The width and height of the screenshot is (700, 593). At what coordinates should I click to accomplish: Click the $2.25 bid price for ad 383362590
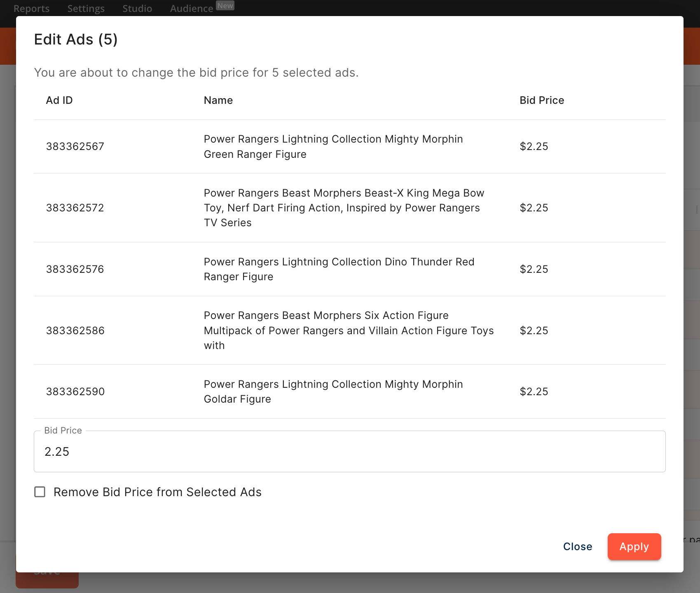(x=534, y=391)
